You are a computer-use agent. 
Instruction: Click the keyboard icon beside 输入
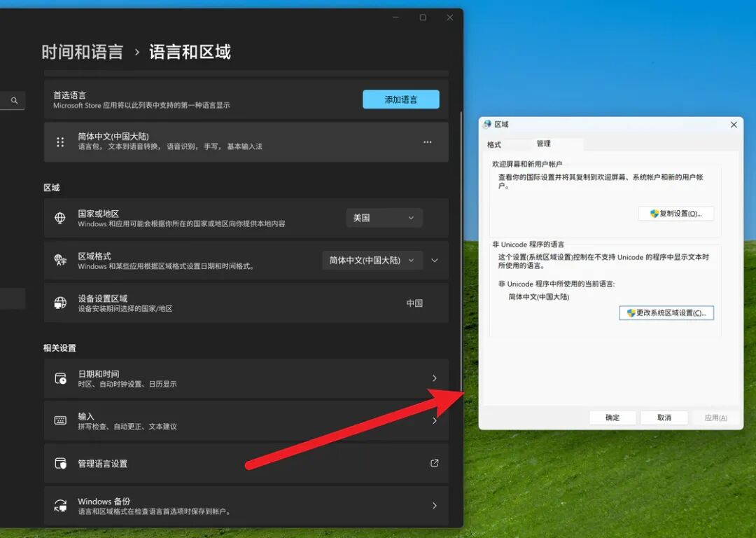60,420
